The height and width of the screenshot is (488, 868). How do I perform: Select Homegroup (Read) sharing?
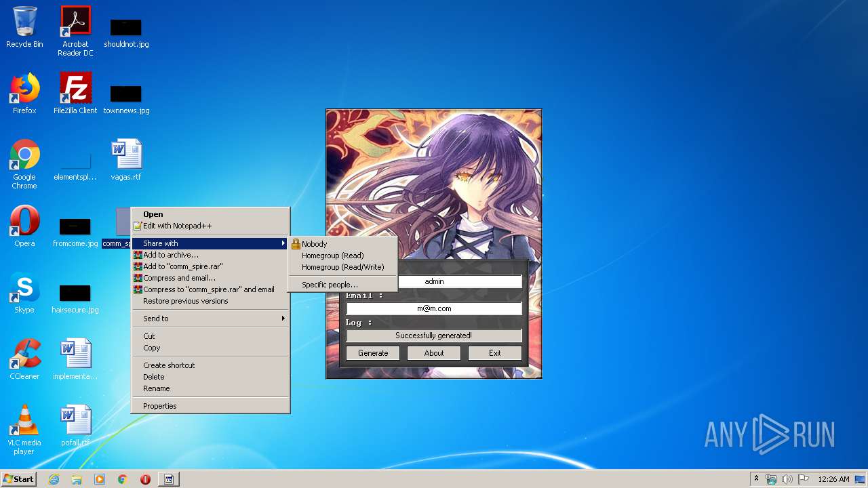(342, 256)
